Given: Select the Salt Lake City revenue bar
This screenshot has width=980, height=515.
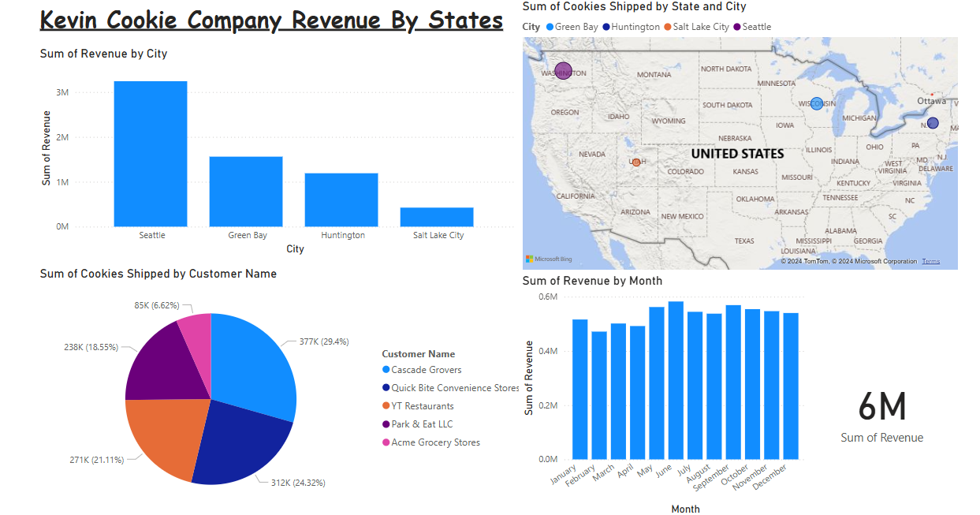Looking at the screenshot, I should click(x=437, y=217).
